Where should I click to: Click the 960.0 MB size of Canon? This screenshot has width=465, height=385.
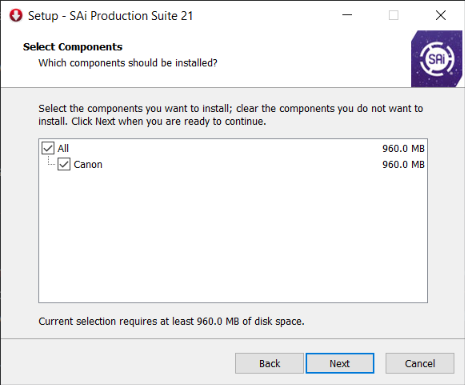(403, 164)
